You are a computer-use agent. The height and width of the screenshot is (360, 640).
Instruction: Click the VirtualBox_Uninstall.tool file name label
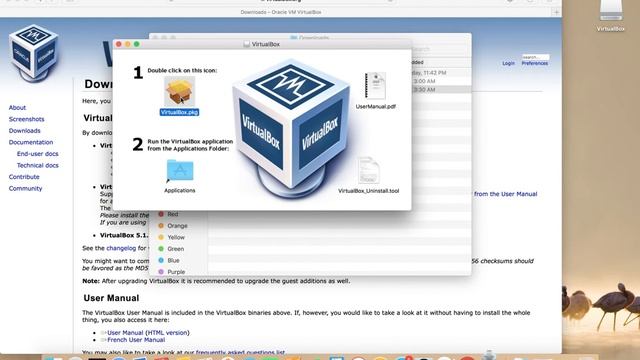pyautogui.click(x=369, y=191)
